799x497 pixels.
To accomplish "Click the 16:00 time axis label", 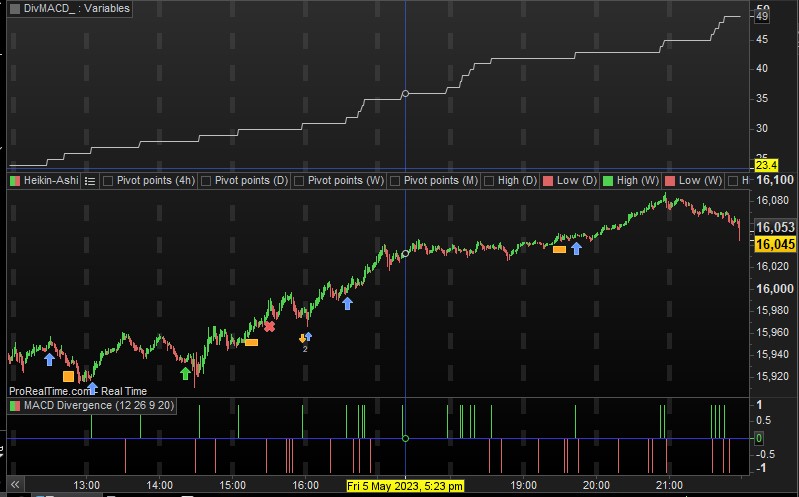I will click(x=305, y=485).
